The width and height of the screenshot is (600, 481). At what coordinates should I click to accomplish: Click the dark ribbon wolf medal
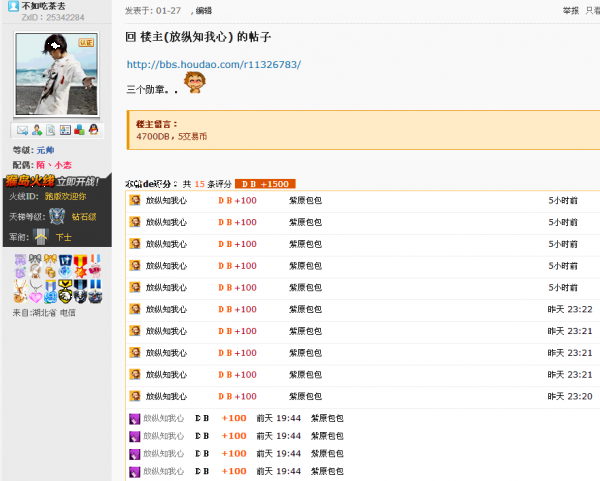80,291
